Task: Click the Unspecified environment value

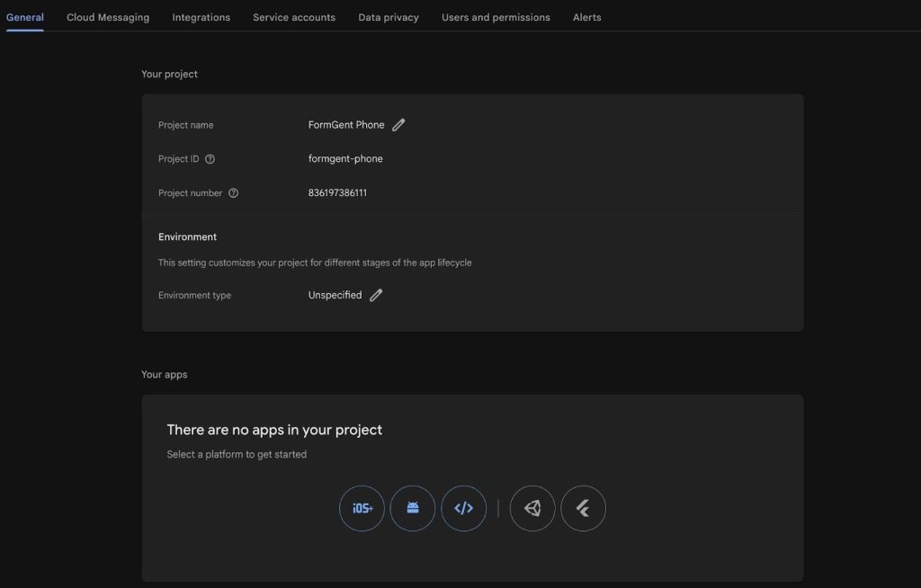Action: coord(335,295)
